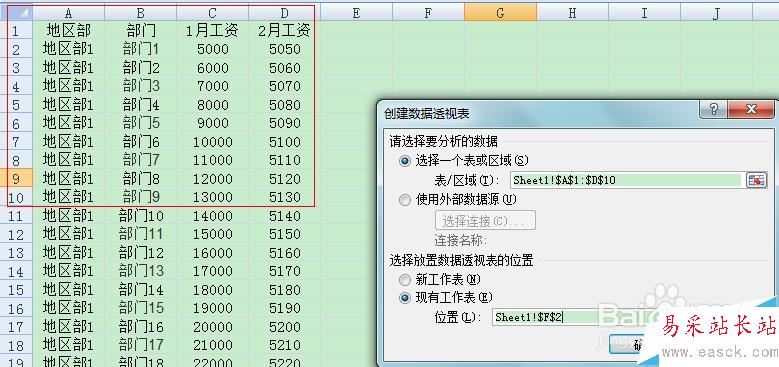Click cell with value 8000
Image resolution: width=779 pixels, height=367 pixels.
[213, 105]
